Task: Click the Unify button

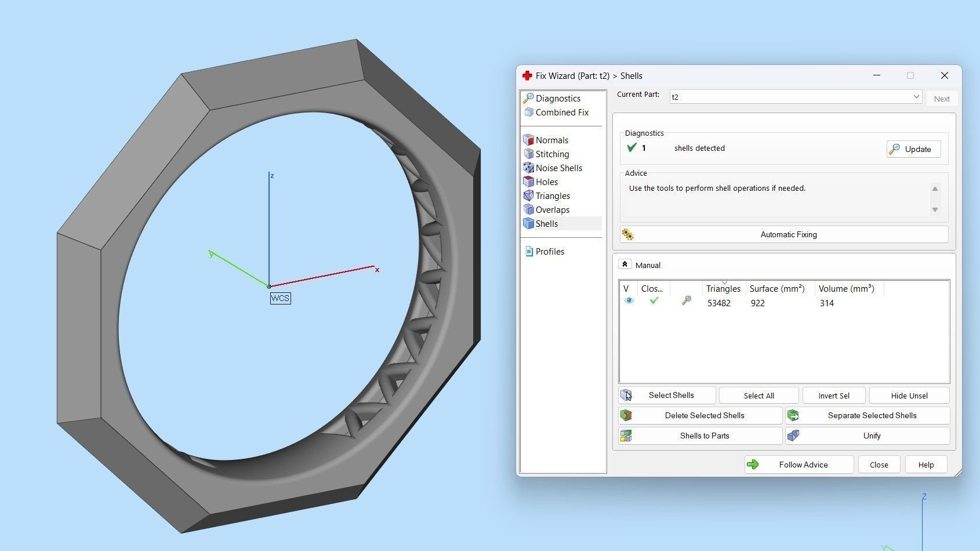Action: tap(868, 436)
